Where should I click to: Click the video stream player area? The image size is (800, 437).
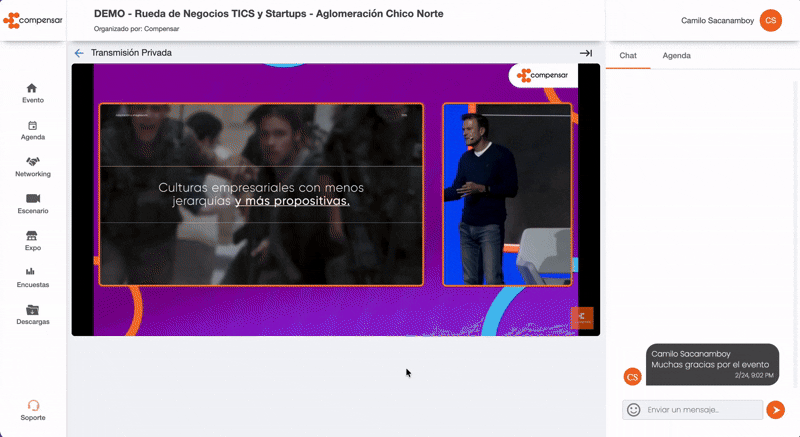336,199
